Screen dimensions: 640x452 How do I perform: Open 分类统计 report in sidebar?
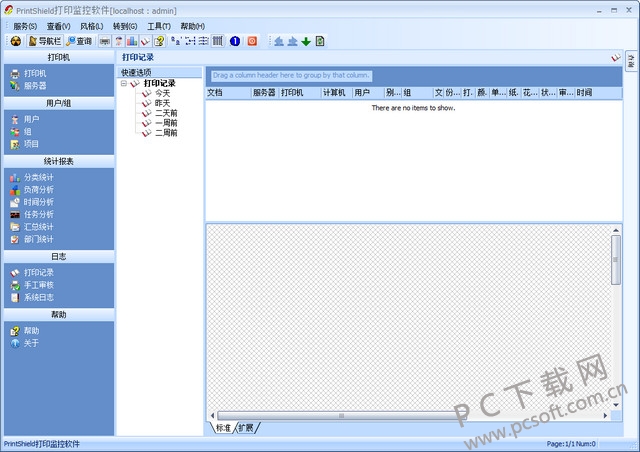pyautogui.click(x=32, y=177)
